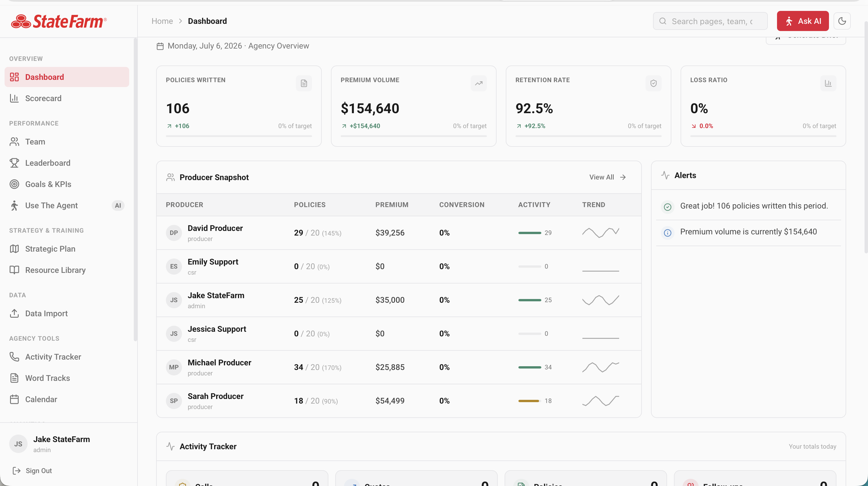
Task: Click the Home breadcrumb link
Action: (x=162, y=21)
